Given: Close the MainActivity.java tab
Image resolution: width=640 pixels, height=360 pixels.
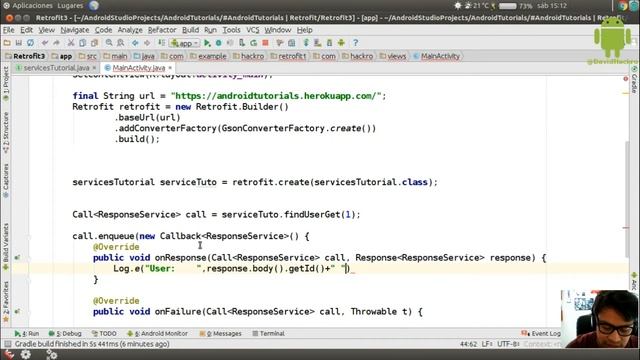Looking at the screenshot, I should [170, 68].
